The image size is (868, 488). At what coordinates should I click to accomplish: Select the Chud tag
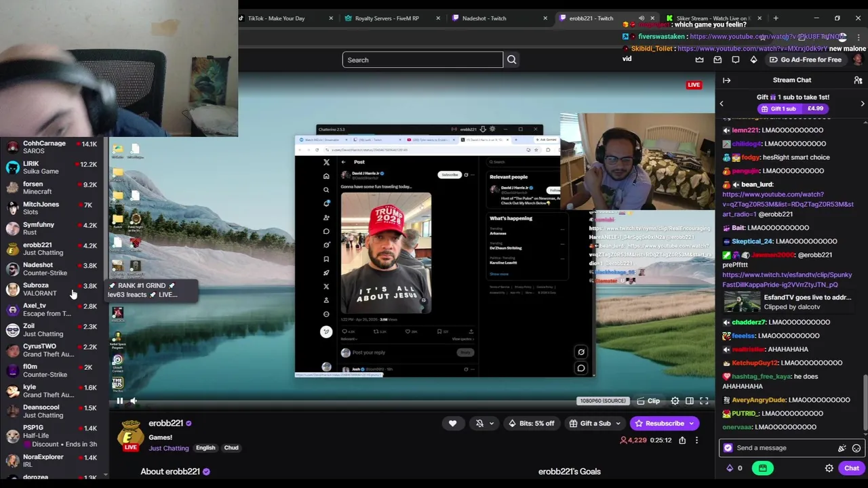(231, 448)
